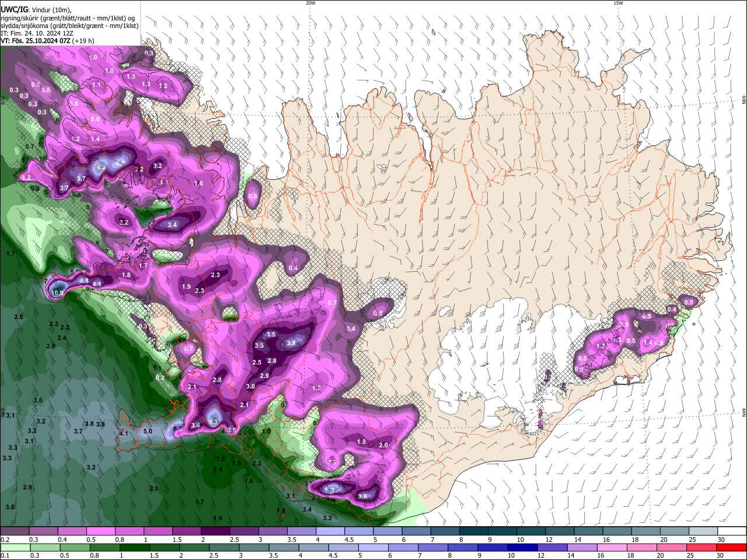Image resolution: width=747 pixels, height=560 pixels.
Task: Click the "UWC/IG" title text
Action: [15, 10]
